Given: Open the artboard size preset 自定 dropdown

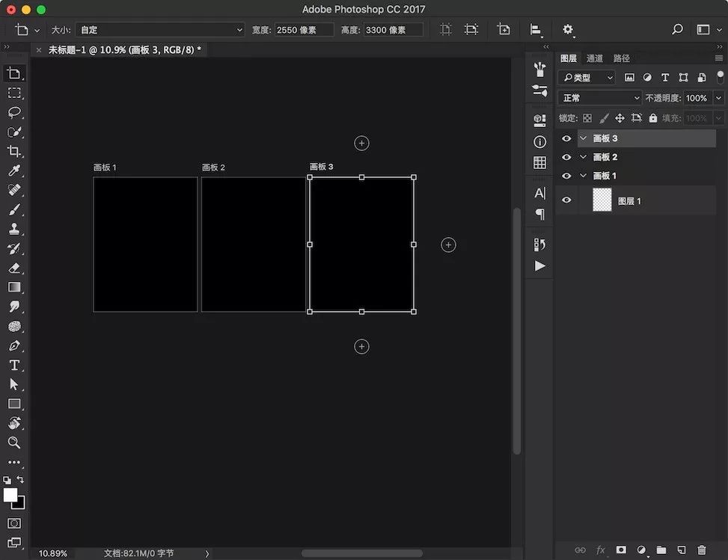Looking at the screenshot, I should pos(160,30).
